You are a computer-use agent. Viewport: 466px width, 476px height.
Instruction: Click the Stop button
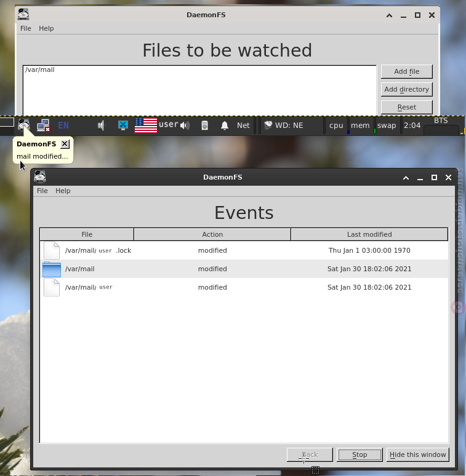pos(360,454)
